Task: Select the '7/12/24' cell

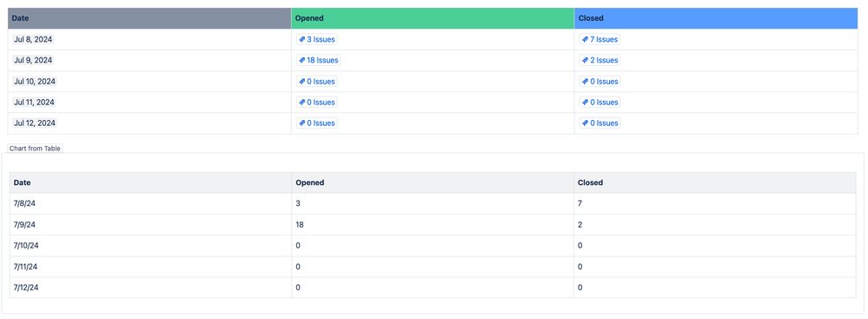Action: click(150, 288)
